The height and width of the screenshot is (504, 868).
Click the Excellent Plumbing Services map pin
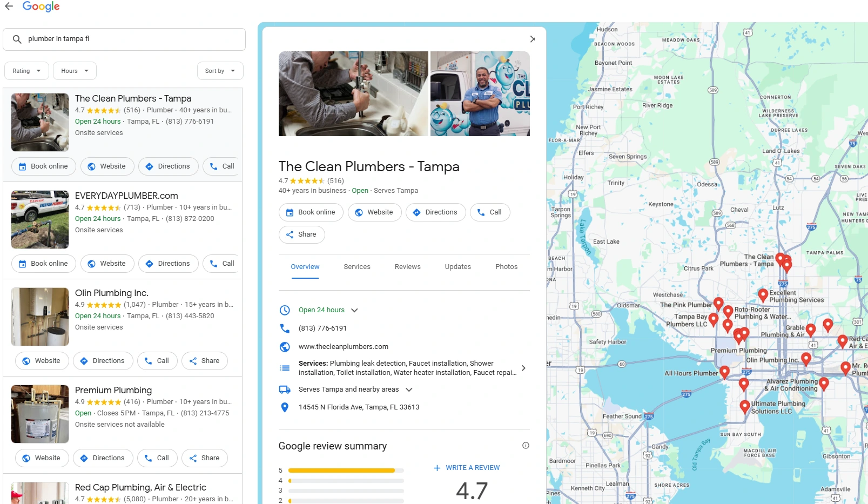(763, 295)
